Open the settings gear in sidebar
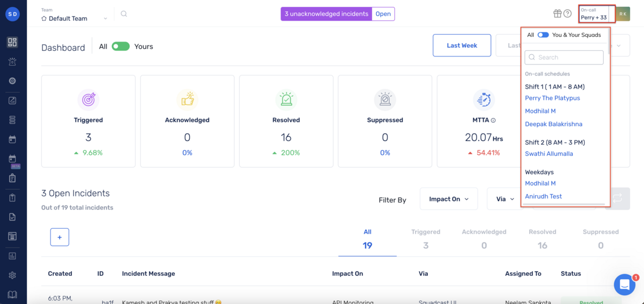 [12, 275]
